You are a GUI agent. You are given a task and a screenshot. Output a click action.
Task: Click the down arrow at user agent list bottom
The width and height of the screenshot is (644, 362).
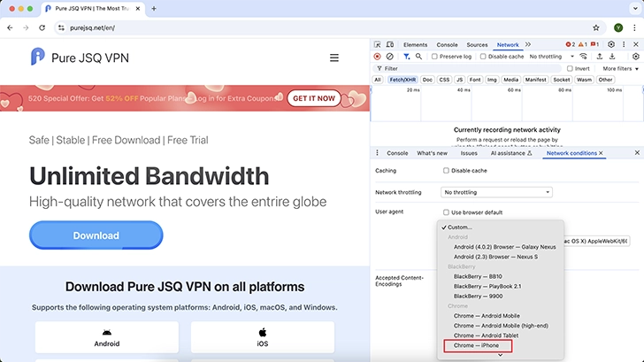(x=501, y=355)
